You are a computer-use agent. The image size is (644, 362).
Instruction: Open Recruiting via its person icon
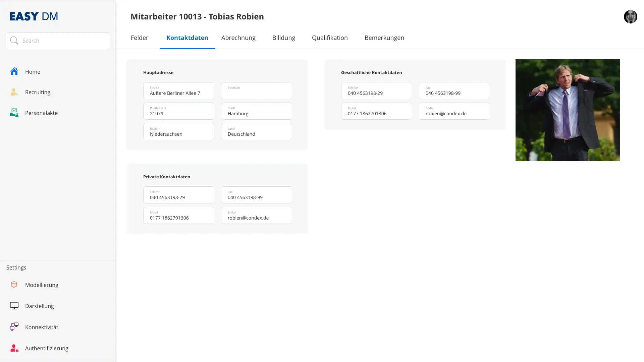point(14,92)
